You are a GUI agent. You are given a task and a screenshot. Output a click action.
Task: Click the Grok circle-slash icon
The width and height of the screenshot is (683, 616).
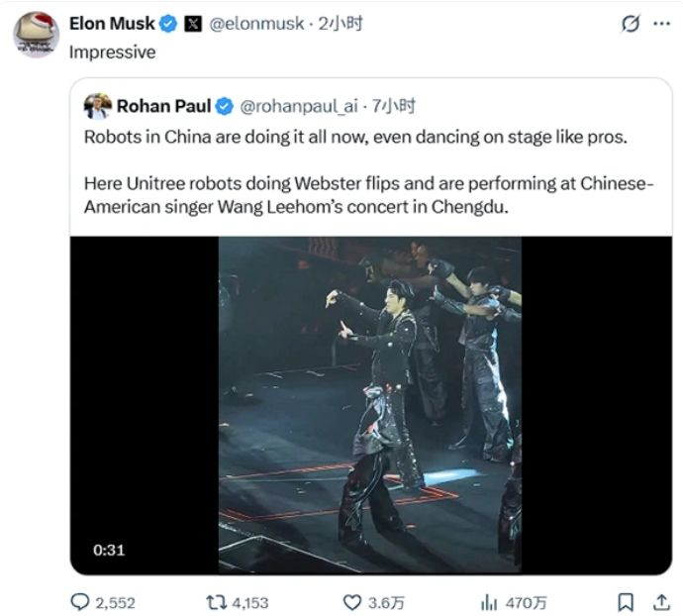pyautogui.click(x=630, y=25)
